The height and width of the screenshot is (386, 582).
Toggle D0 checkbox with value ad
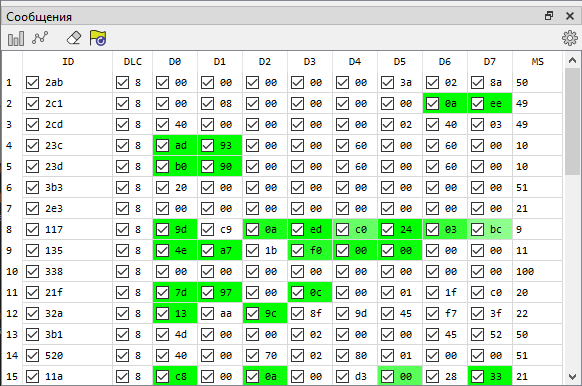click(x=162, y=145)
